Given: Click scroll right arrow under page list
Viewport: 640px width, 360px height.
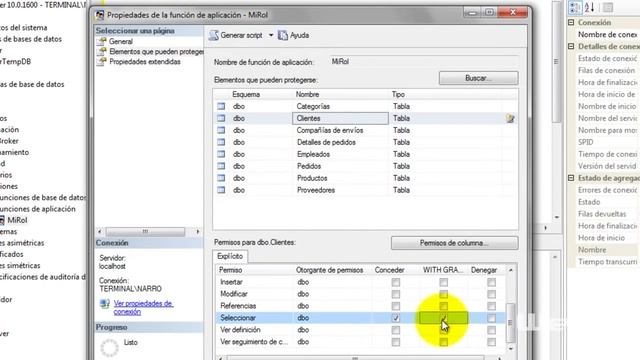Looking at the screenshot, I should [x=198, y=232].
